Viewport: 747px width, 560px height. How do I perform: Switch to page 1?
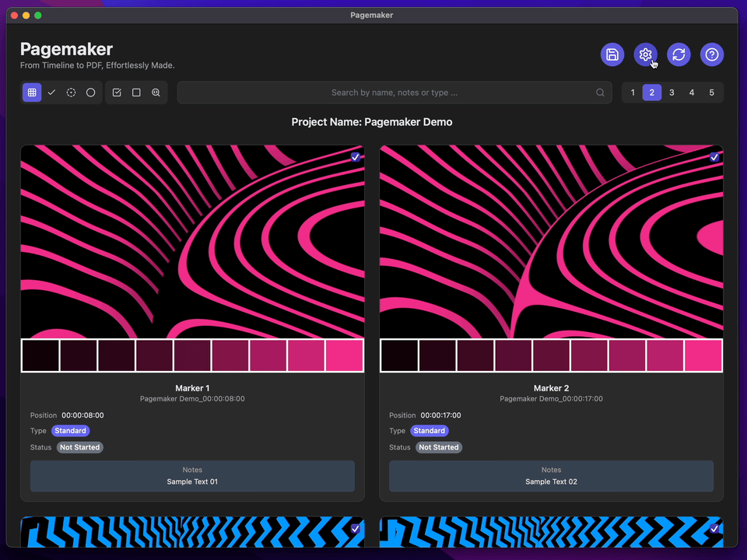pyautogui.click(x=632, y=93)
